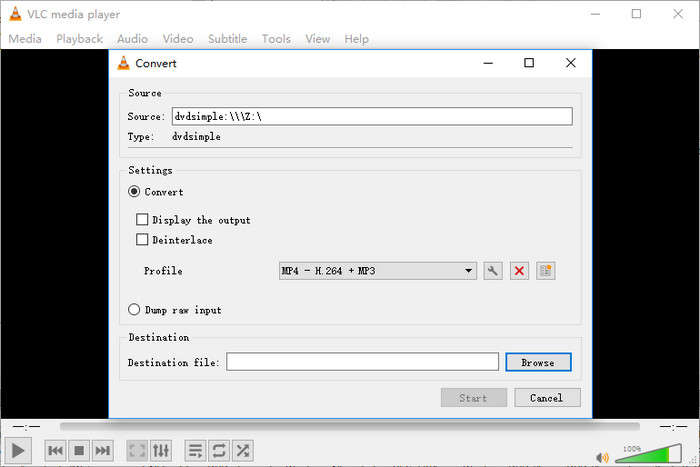Open the Help menu
The height and width of the screenshot is (467, 700).
pos(357,39)
